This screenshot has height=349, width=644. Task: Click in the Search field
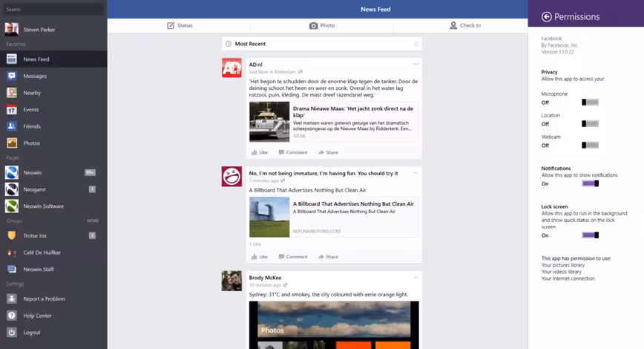[53, 9]
